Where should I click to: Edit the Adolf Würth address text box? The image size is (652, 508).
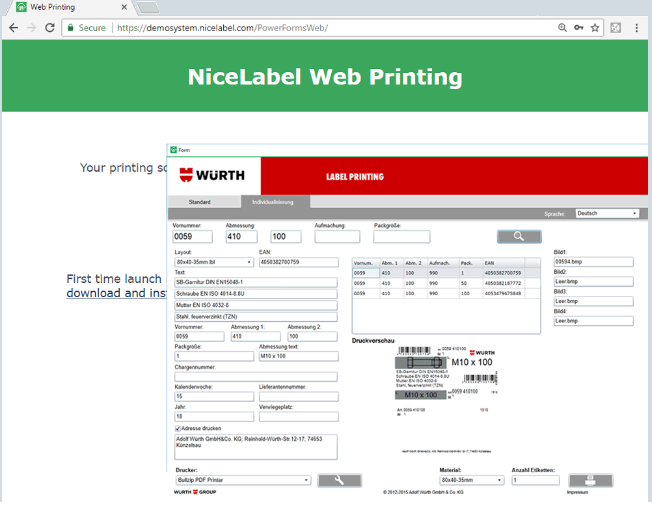[x=256, y=447]
